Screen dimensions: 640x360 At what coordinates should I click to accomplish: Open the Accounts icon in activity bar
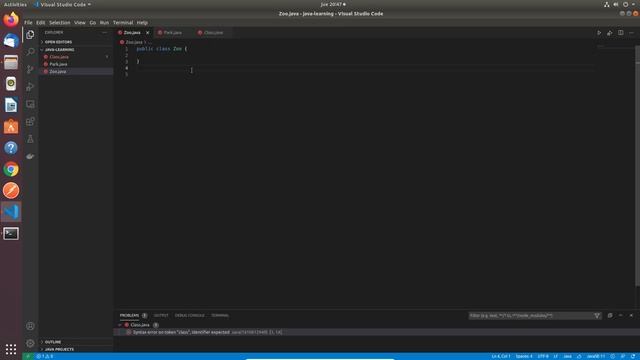click(30, 326)
